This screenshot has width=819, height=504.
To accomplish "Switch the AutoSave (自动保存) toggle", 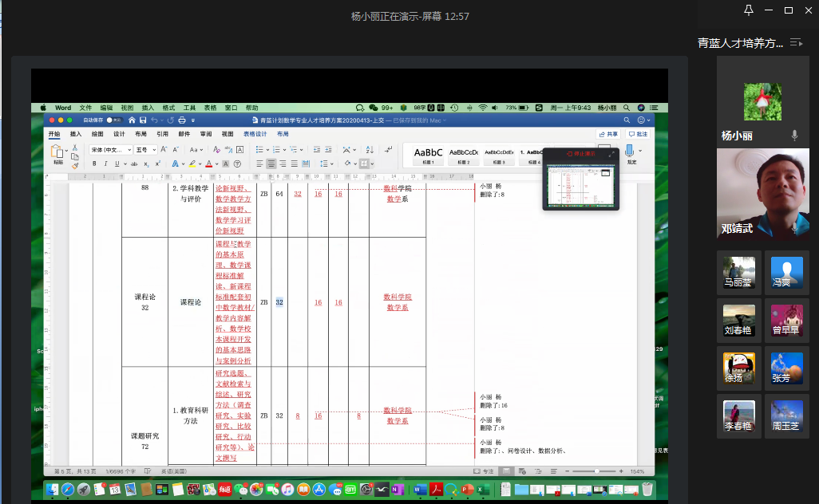I will 113,120.
